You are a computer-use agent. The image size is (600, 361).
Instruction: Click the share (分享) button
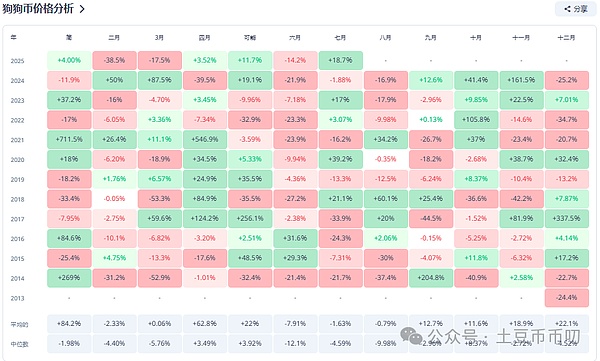(x=575, y=9)
